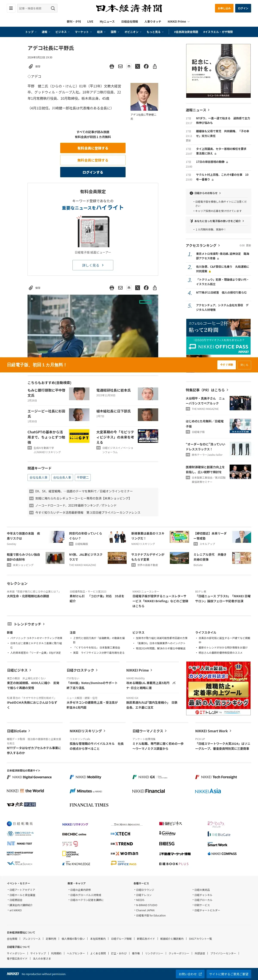
Task: Open 日経からのお知らせ notice link
Action: point(206,193)
